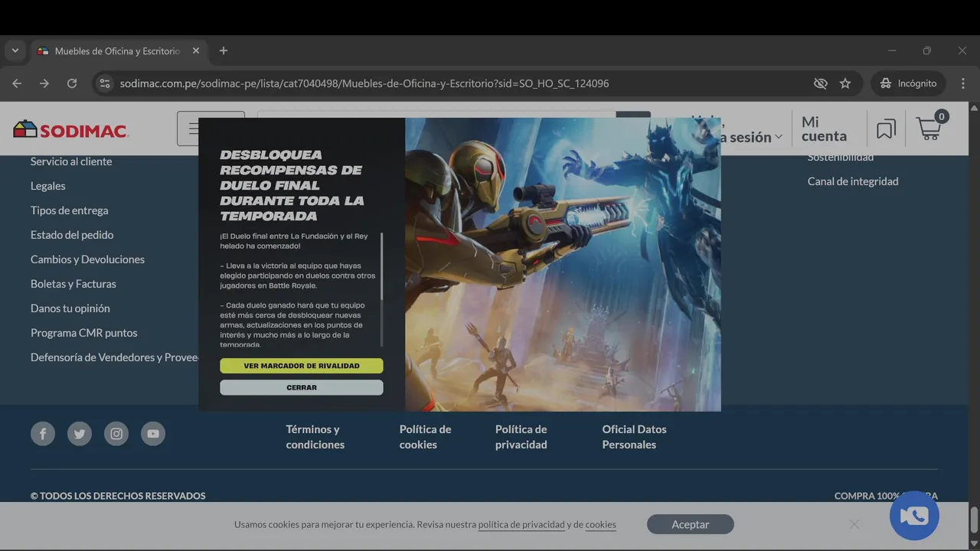Click Ver marcador de rivalidad button
980x551 pixels.
point(302,366)
